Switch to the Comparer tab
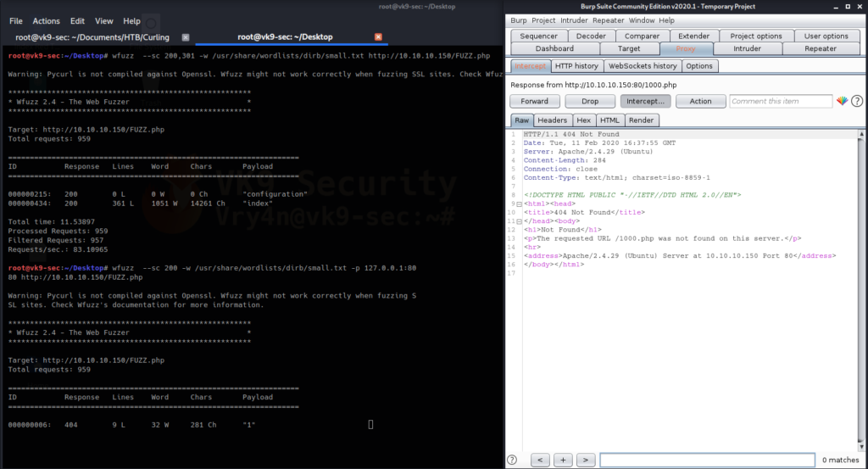 coord(643,36)
